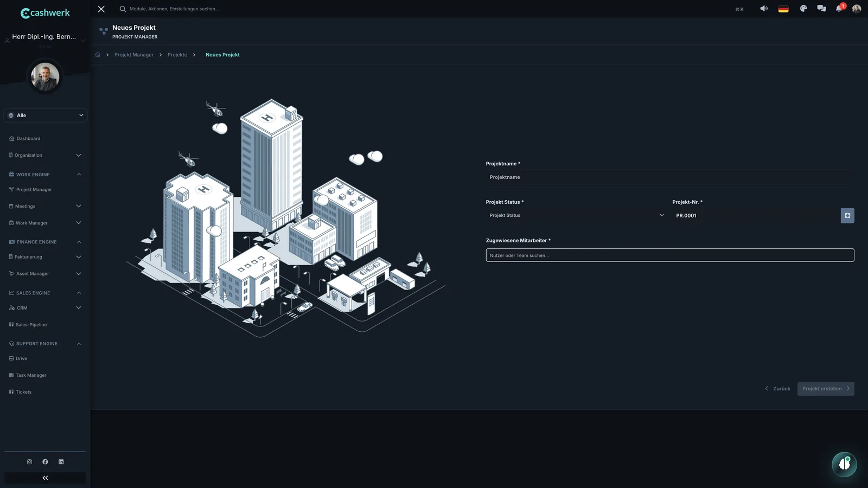The image size is (868, 488).
Task: Expand the Work Manager submenu
Action: click(x=45, y=223)
